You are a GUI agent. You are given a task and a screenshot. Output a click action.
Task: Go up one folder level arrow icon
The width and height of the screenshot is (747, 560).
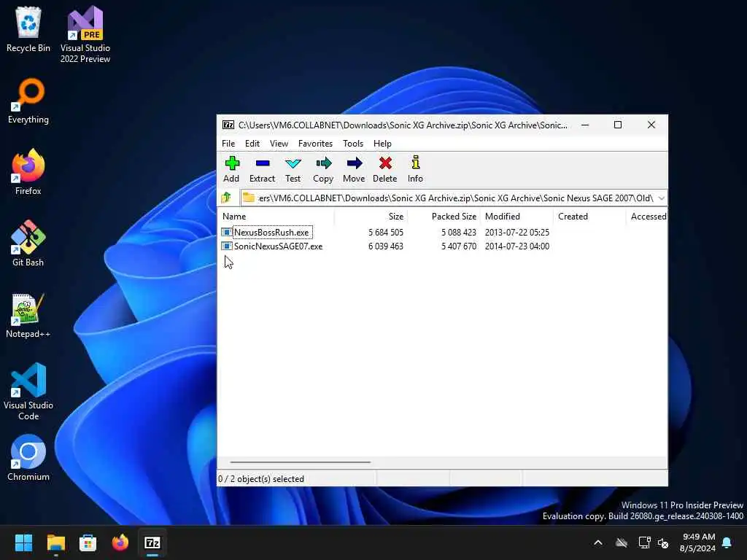coord(226,198)
